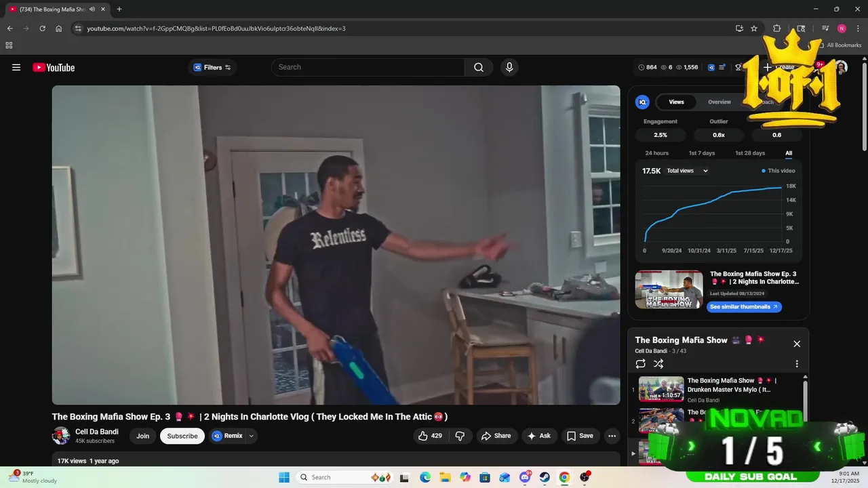This screenshot has height=488, width=868.
Task: Open the Ask AI button
Action: point(539,436)
